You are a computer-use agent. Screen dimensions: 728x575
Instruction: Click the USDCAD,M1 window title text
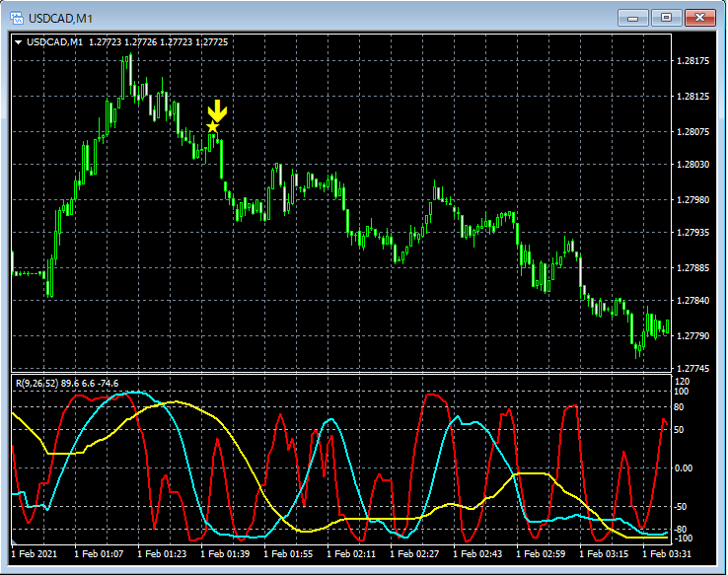[x=60, y=19]
